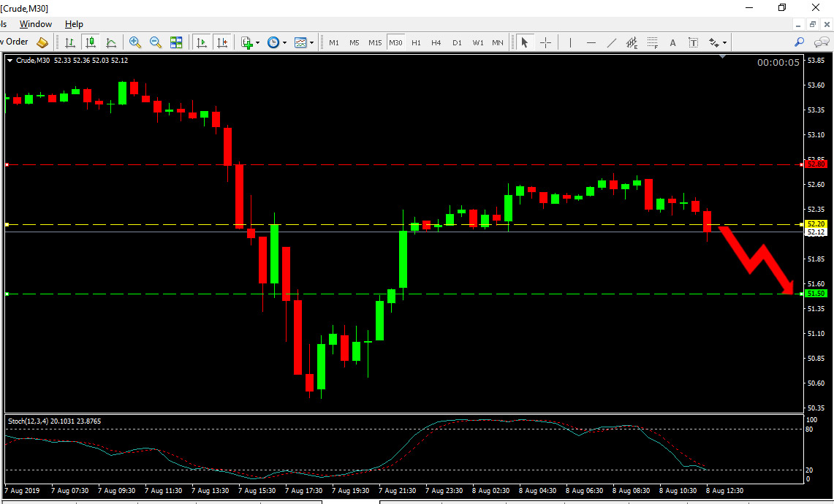Click the chart templates icon
Image resolution: width=834 pixels, height=504 pixels.
pyautogui.click(x=300, y=42)
